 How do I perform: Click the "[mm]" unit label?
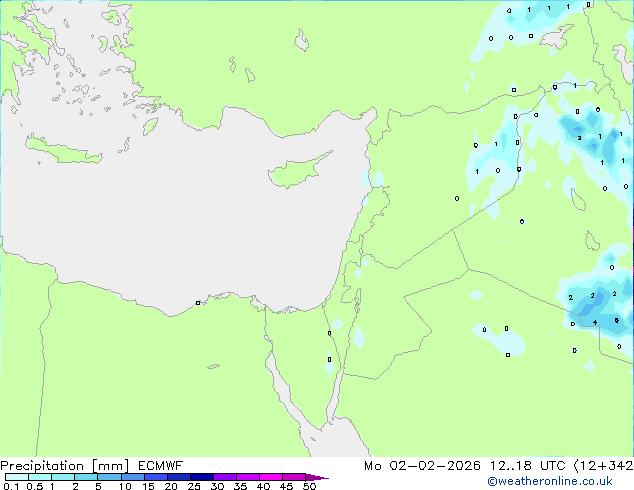point(111,466)
